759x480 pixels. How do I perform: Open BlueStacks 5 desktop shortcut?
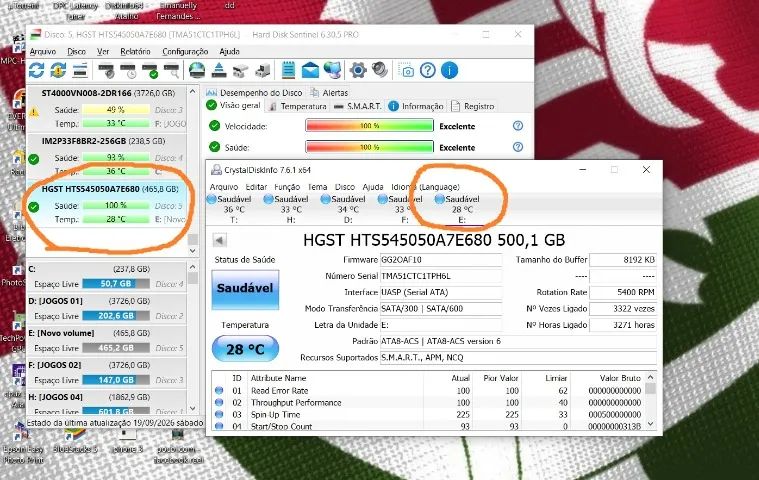point(75,439)
